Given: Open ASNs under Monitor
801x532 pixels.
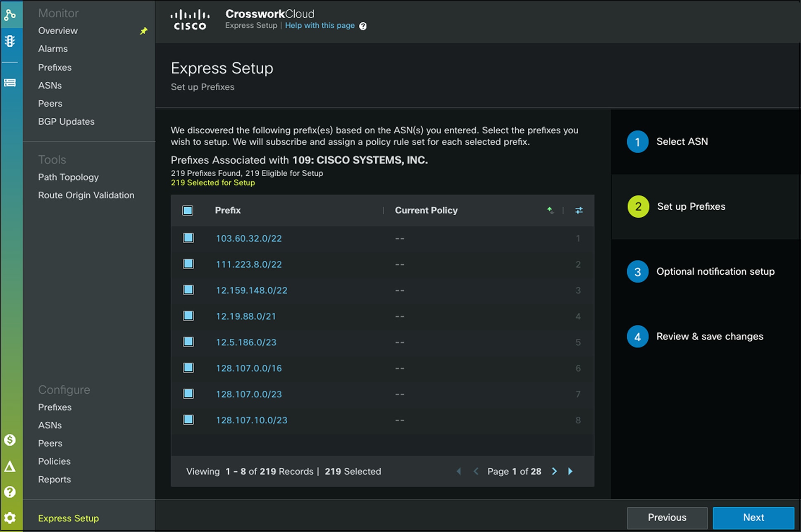Looking at the screenshot, I should tap(50, 85).
